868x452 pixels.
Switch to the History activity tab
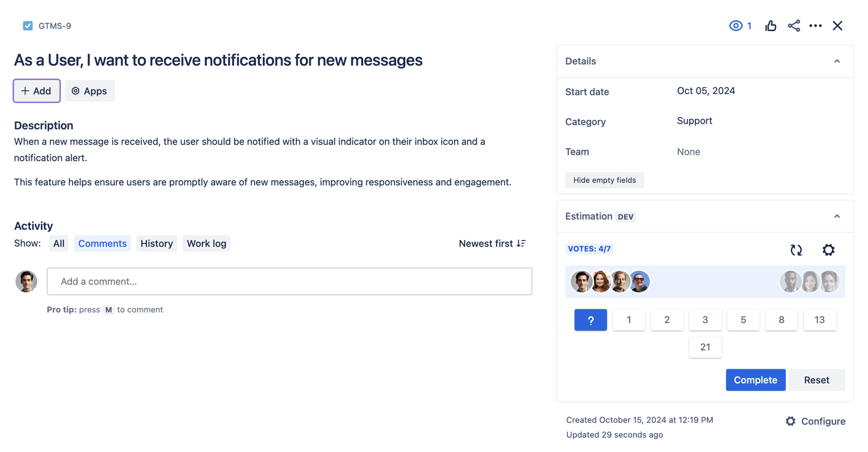coord(157,244)
